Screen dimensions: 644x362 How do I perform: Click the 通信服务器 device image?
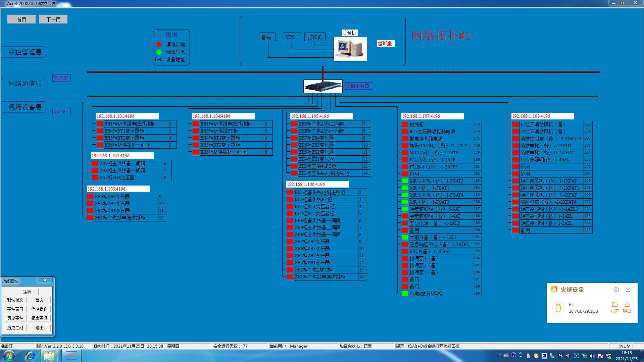[x=323, y=86]
